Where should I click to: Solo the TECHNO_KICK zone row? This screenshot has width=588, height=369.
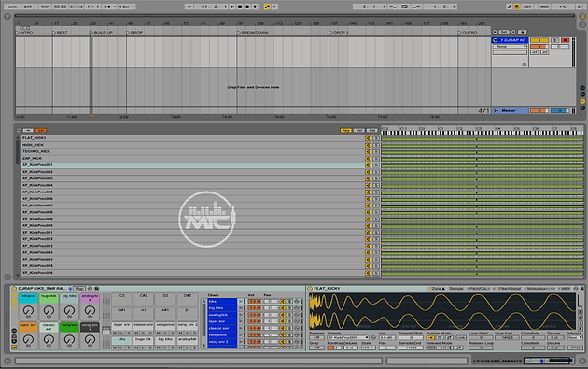point(376,152)
